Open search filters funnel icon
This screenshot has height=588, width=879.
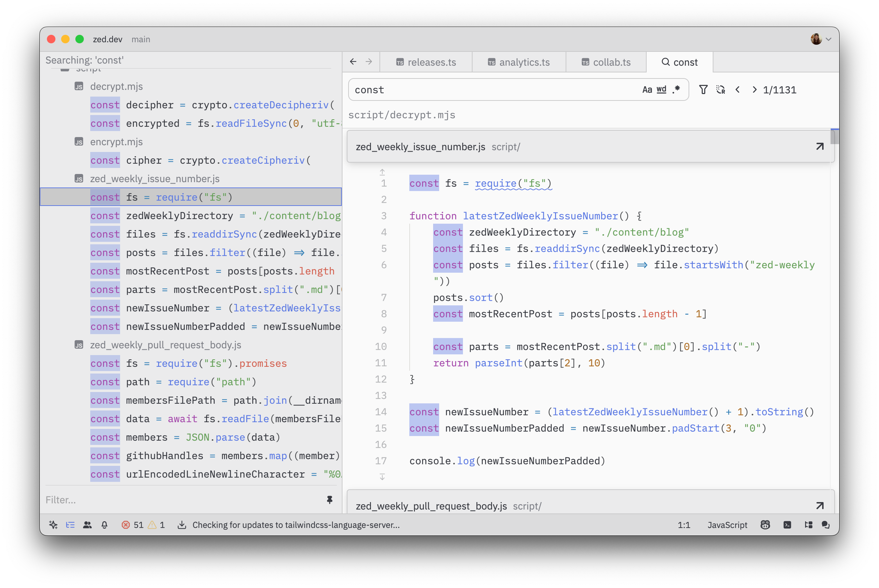[x=703, y=89]
